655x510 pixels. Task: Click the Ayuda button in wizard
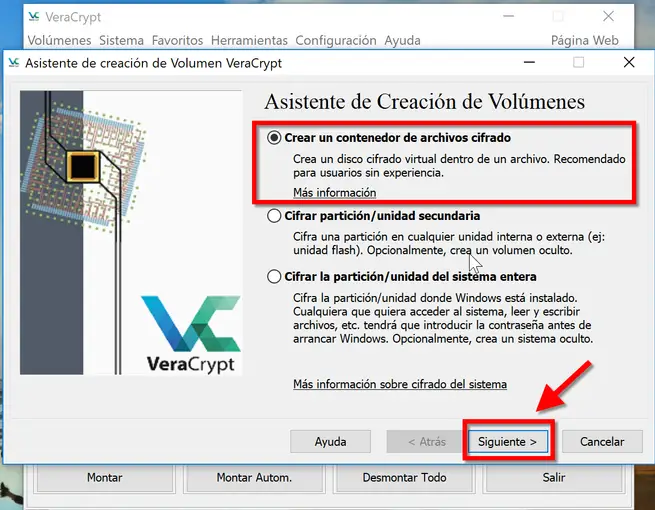tap(330, 441)
